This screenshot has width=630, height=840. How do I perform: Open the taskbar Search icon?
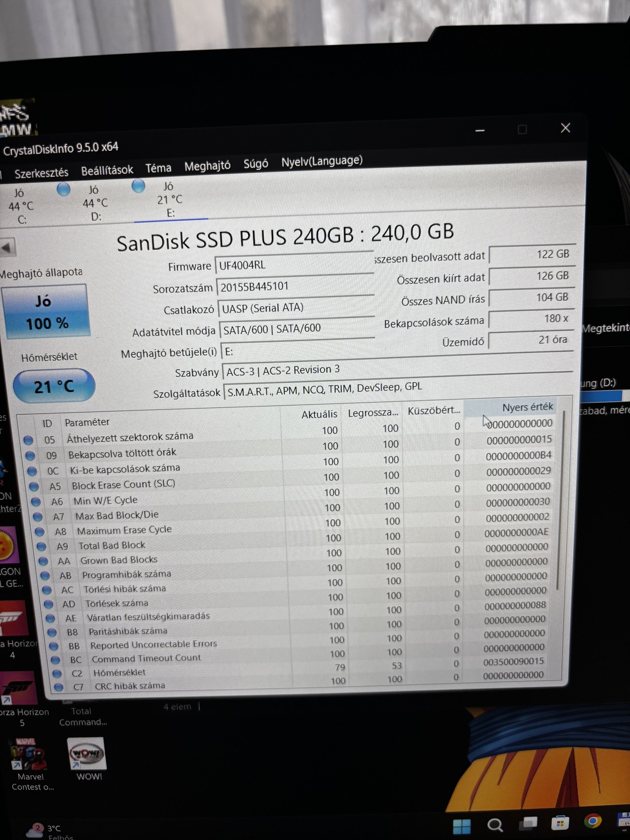495,825
